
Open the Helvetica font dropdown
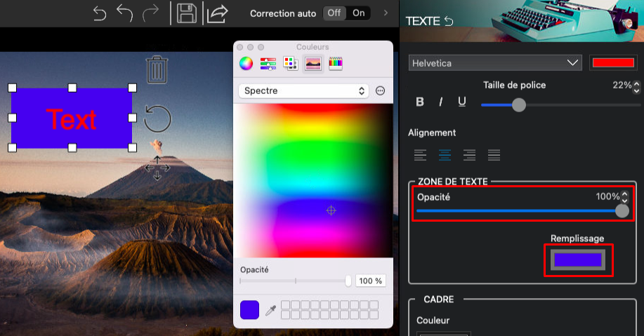pyautogui.click(x=495, y=63)
